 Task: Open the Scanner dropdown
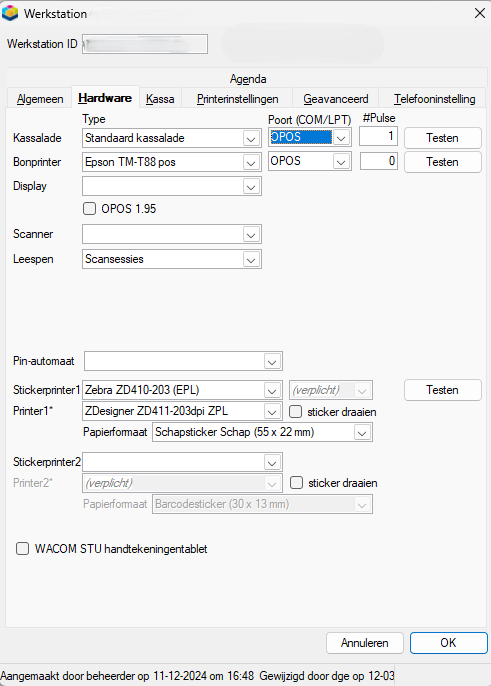(251, 235)
